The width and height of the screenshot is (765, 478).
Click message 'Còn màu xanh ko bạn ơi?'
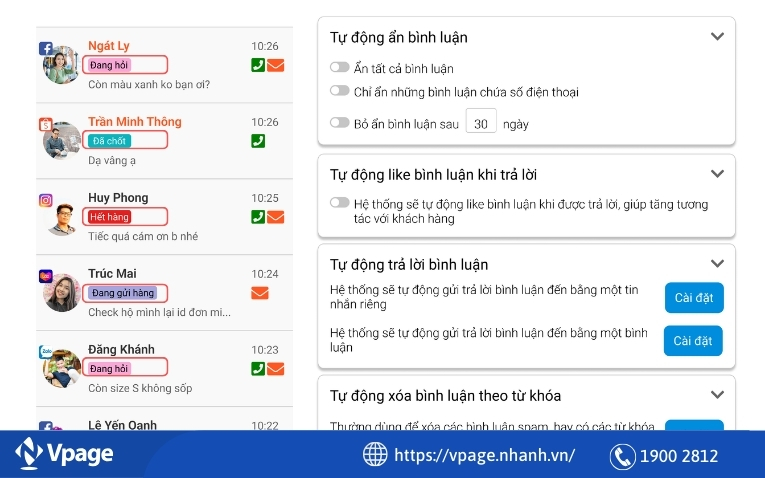click(x=149, y=84)
